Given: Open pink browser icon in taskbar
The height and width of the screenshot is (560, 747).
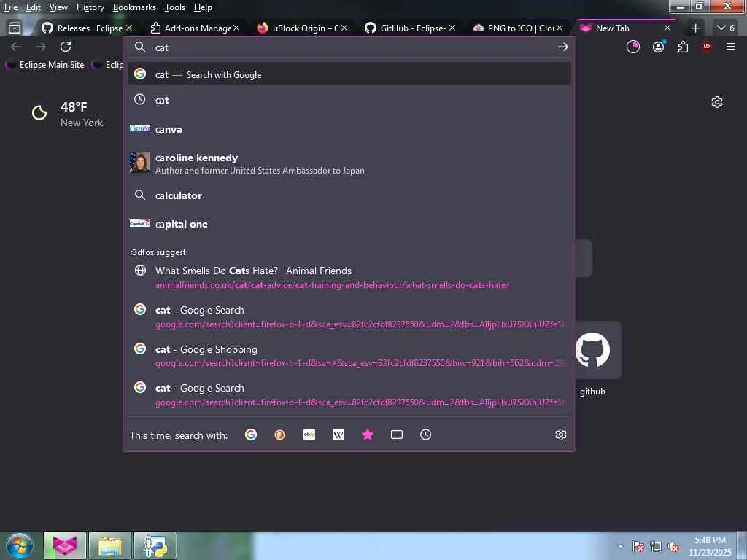Looking at the screenshot, I should tap(65, 545).
